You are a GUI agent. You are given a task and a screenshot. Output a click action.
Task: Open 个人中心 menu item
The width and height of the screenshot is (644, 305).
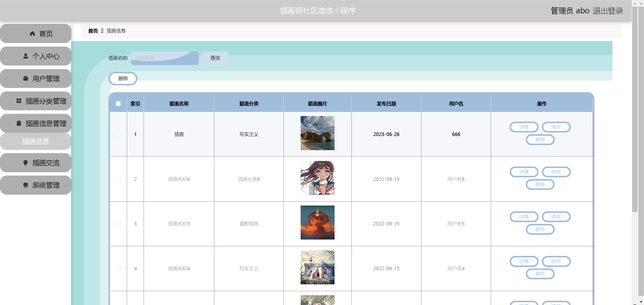pyautogui.click(x=35, y=56)
